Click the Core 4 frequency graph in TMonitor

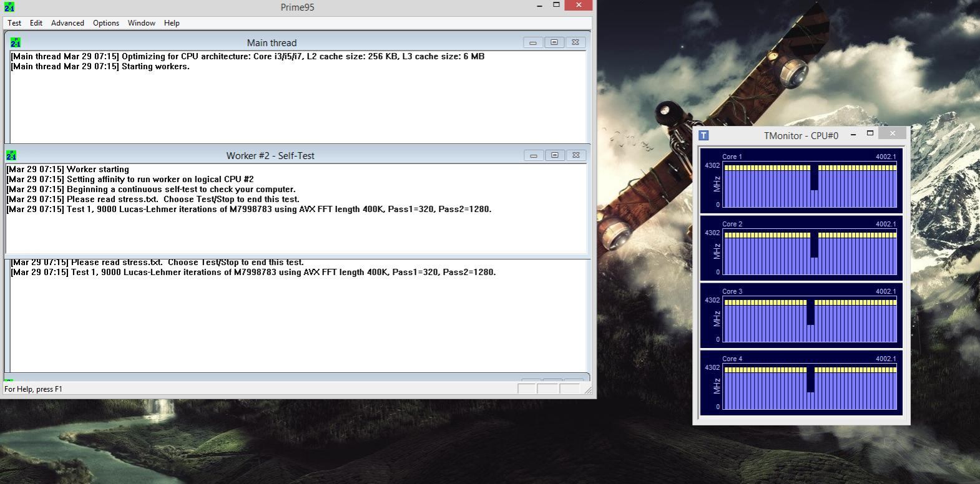click(x=810, y=387)
